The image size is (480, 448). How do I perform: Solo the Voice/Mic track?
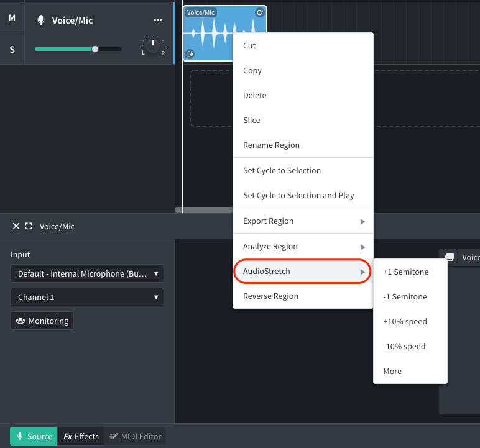tap(12, 49)
